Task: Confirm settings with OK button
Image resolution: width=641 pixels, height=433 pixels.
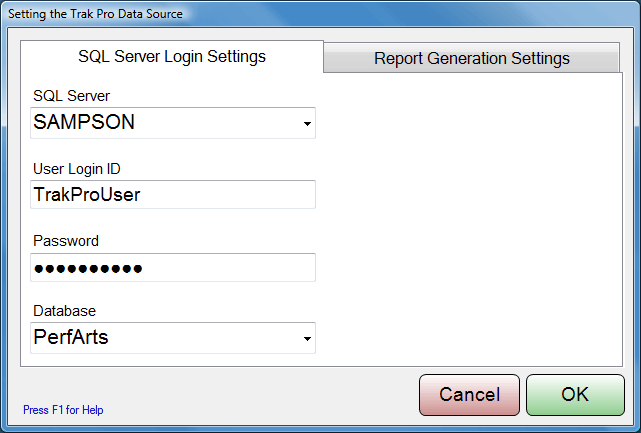Action: 575,395
